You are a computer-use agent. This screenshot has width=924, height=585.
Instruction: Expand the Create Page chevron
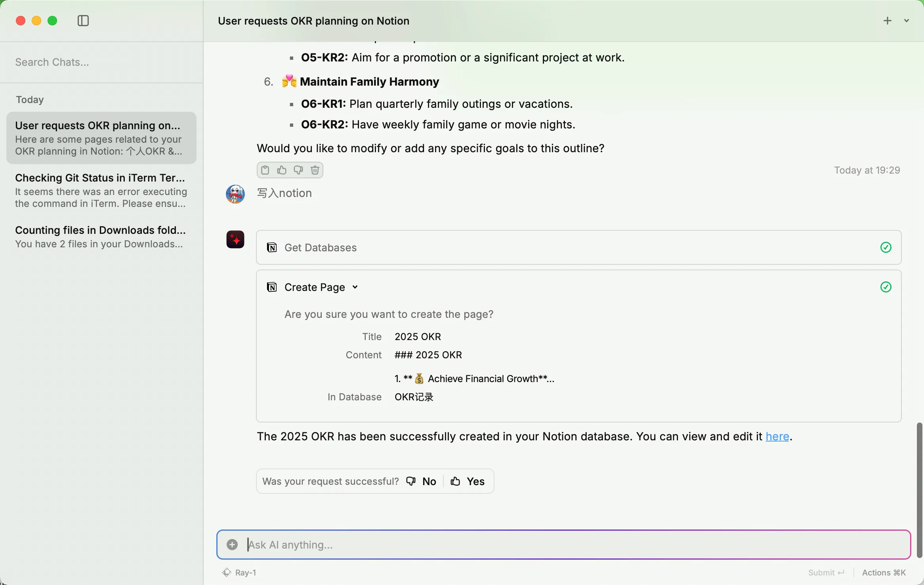[x=355, y=287]
